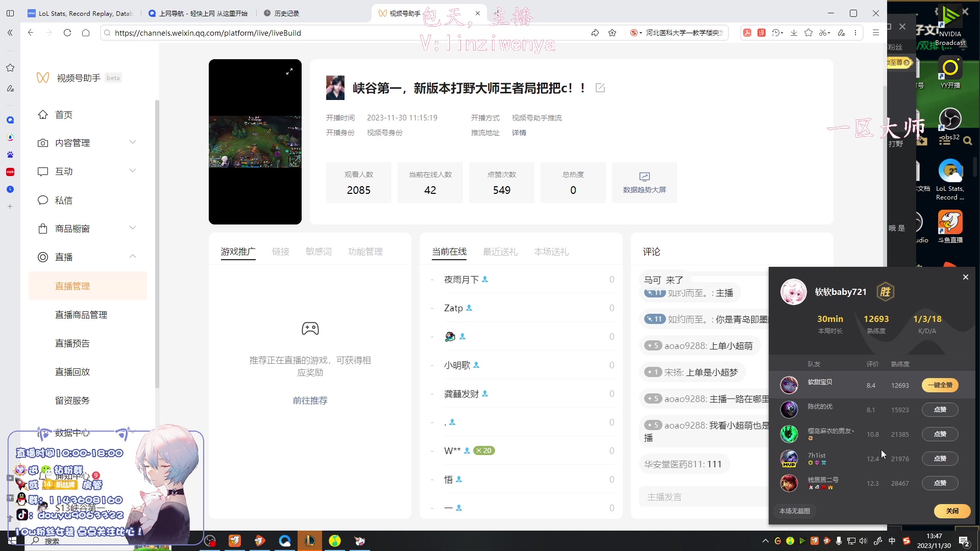This screenshot has height=551, width=980.
Task: Select 直播管理 submenu item
Action: pos(88,286)
